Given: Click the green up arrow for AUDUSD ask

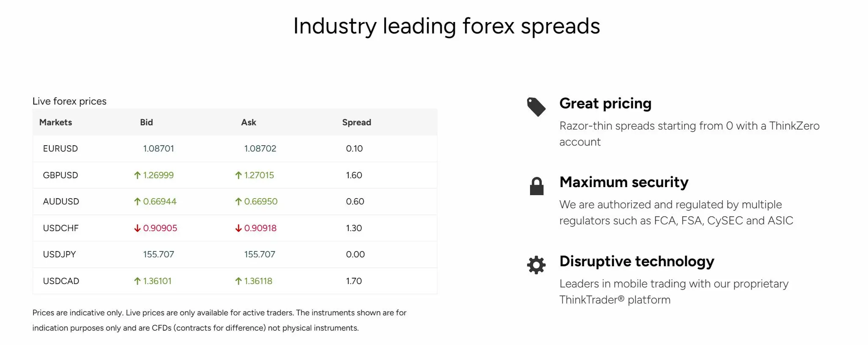Looking at the screenshot, I should 238,202.
